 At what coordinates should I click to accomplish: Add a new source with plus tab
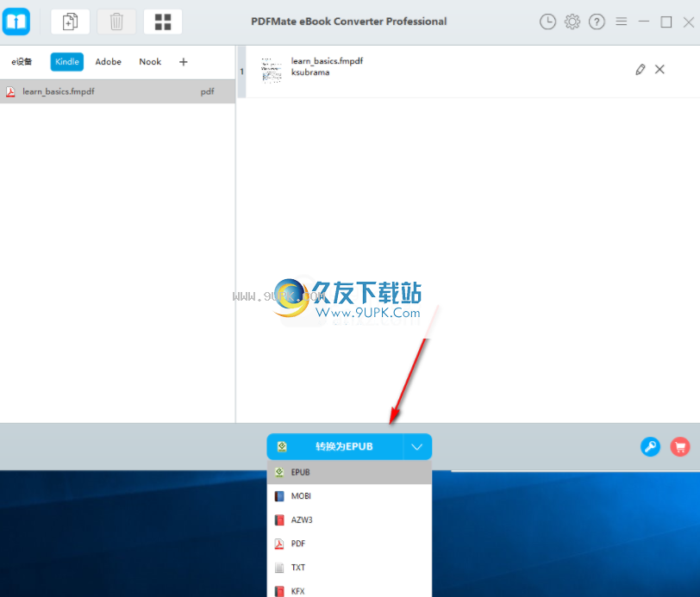point(184,62)
